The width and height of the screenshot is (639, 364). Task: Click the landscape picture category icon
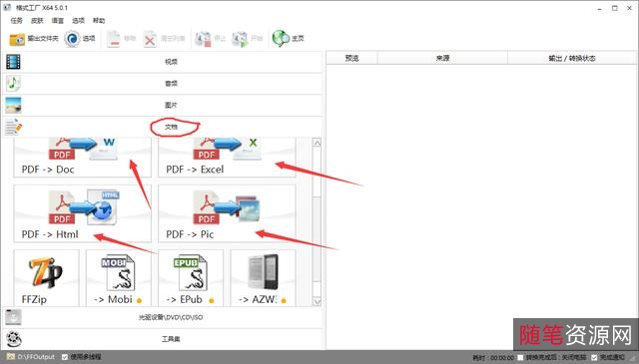13,105
